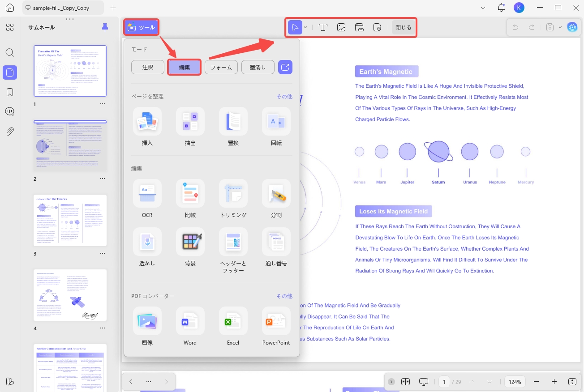Switch to フォーム mode

click(x=221, y=67)
